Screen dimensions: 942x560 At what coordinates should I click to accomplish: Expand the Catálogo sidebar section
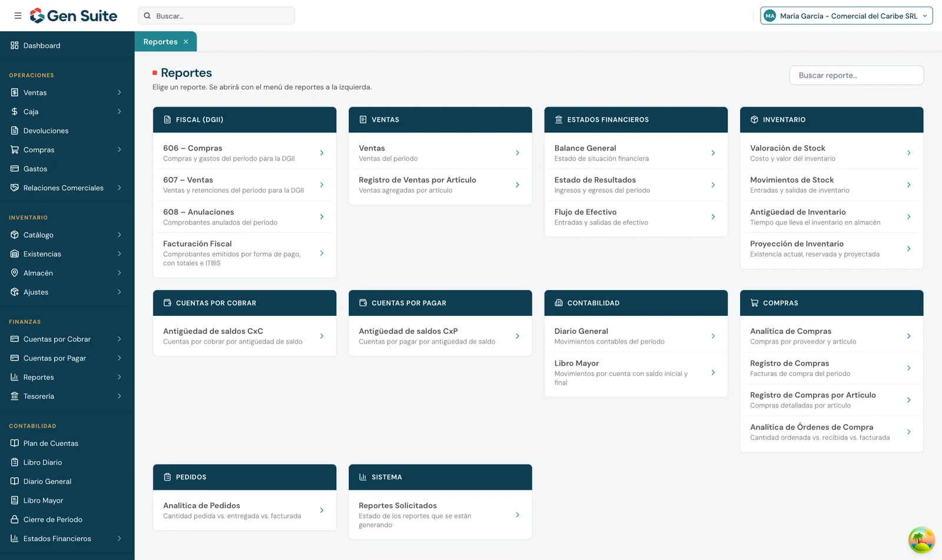click(x=67, y=235)
